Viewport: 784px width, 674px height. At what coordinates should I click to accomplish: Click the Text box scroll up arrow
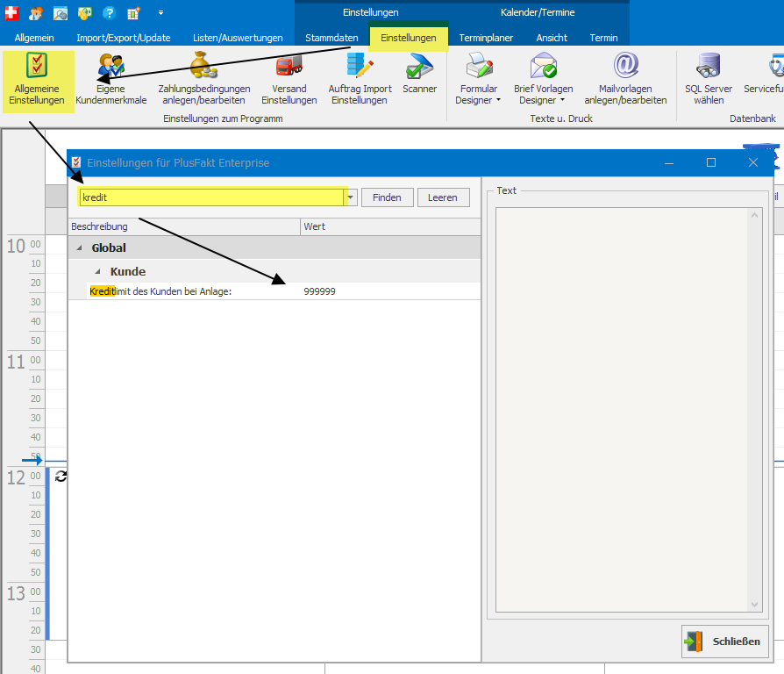754,215
